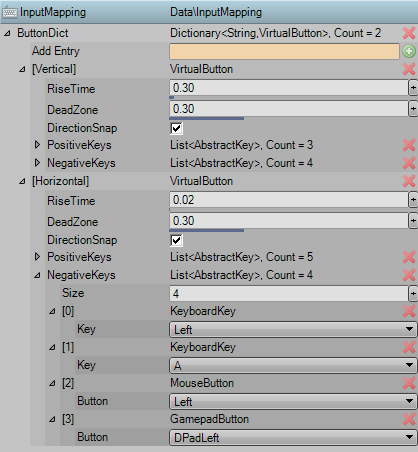Expand Horizontal PositiveKeys list
Screen dimensions: 418x452
37,257
